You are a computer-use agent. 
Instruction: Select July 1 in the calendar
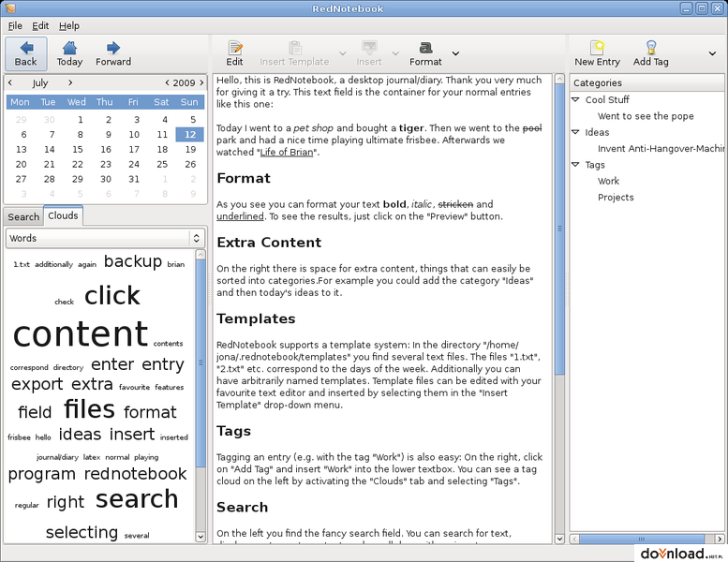[x=81, y=120]
